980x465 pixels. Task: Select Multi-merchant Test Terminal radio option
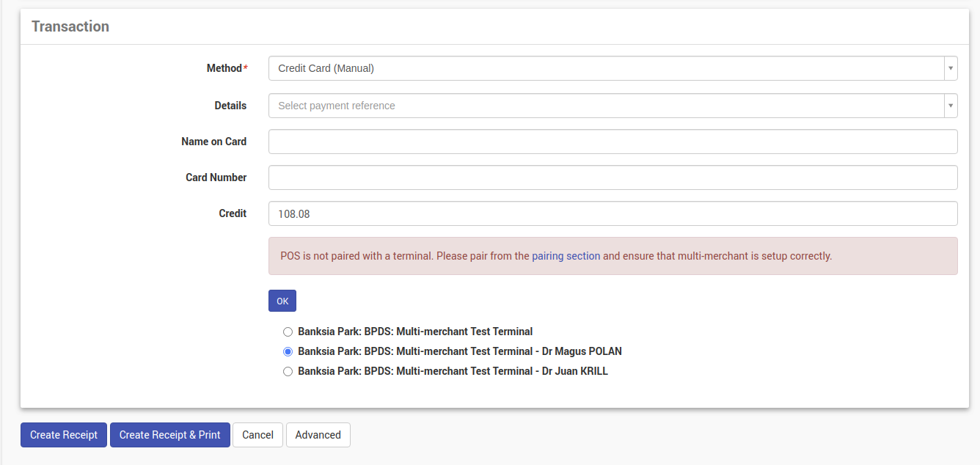(x=288, y=332)
